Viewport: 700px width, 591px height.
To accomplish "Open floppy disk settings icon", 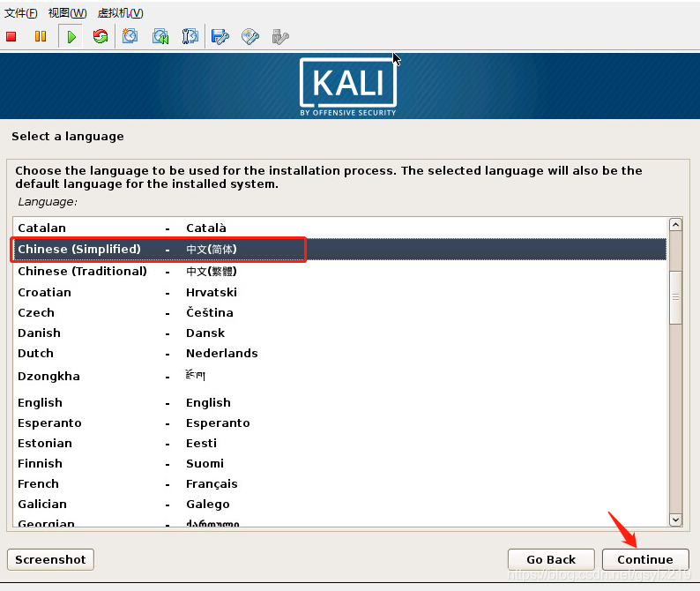I will pos(220,37).
